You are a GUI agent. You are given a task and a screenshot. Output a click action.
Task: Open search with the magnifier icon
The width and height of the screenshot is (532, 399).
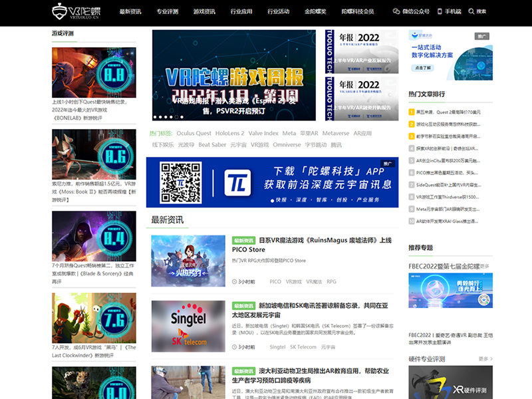471,11
